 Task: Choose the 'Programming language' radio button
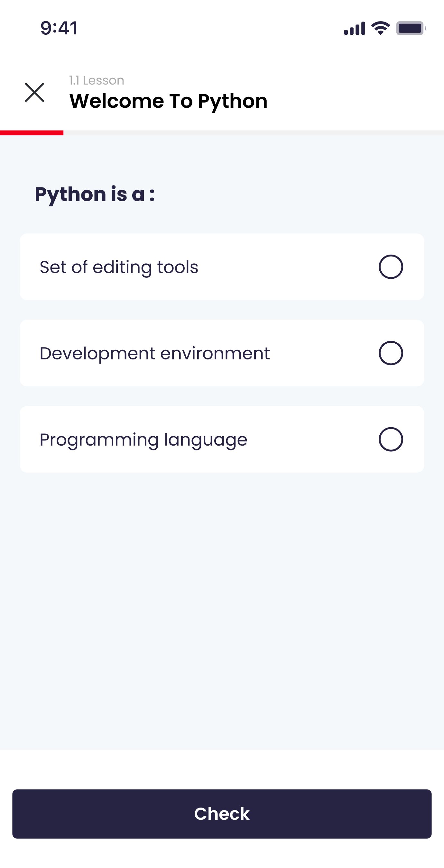(391, 439)
